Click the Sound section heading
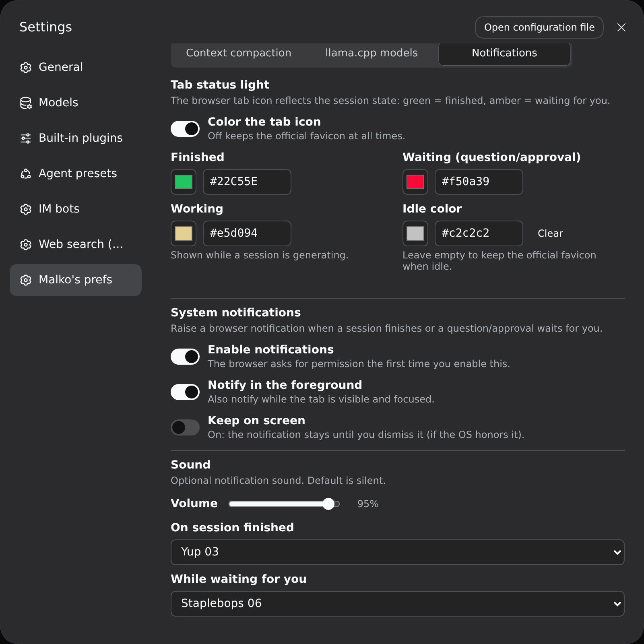This screenshot has width=644, height=644. pyautogui.click(x=190, y=465)
